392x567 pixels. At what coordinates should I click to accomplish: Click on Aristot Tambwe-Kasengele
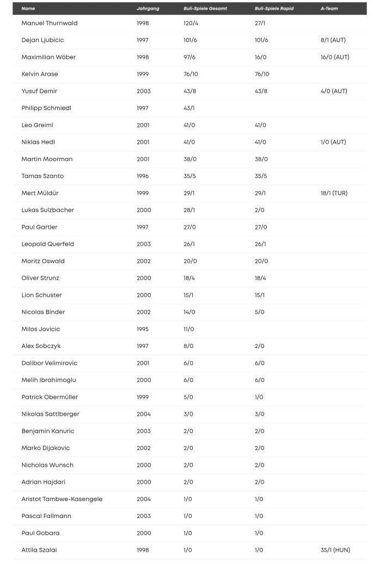pos(62,499)
